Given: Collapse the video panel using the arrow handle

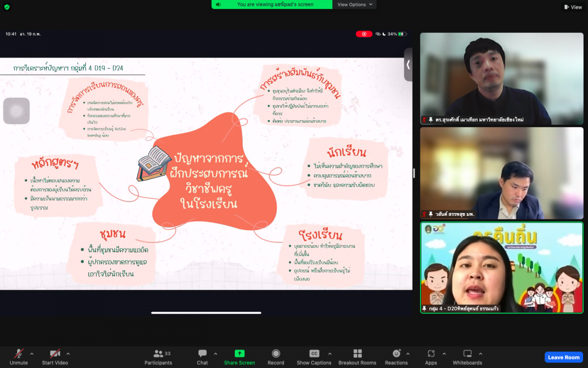Looking at the screenshot, I should click(408, 64).
